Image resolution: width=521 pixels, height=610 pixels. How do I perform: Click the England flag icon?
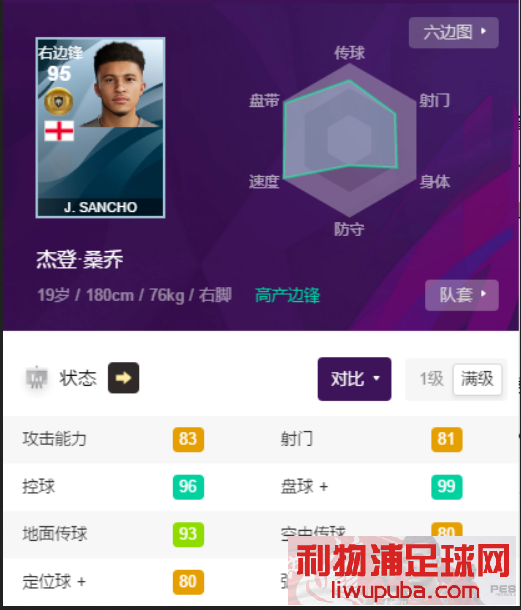59,131
